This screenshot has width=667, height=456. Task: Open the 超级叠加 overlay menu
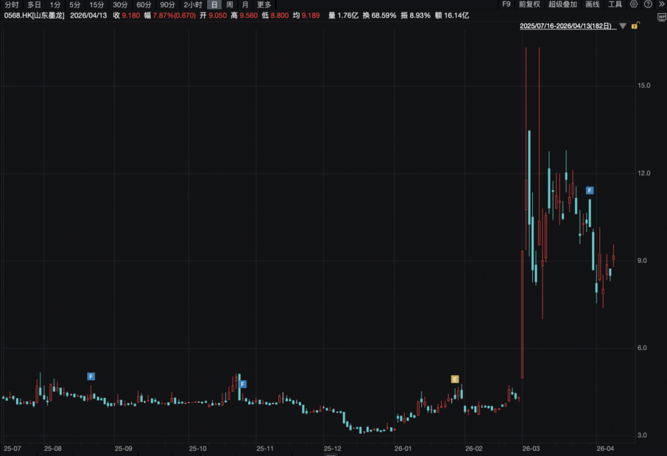pyautogui.click(x=562, y=5)
